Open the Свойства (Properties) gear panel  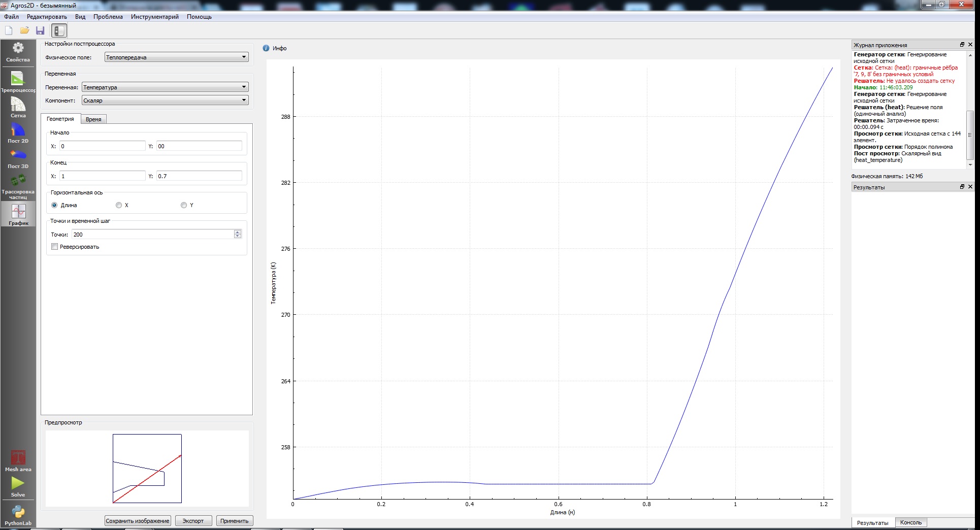(18, 52)
